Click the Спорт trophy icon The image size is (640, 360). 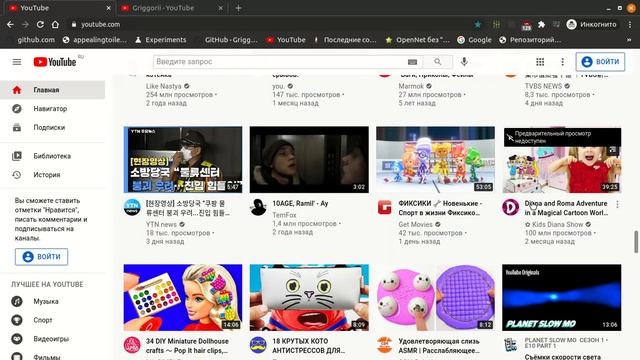17,320
